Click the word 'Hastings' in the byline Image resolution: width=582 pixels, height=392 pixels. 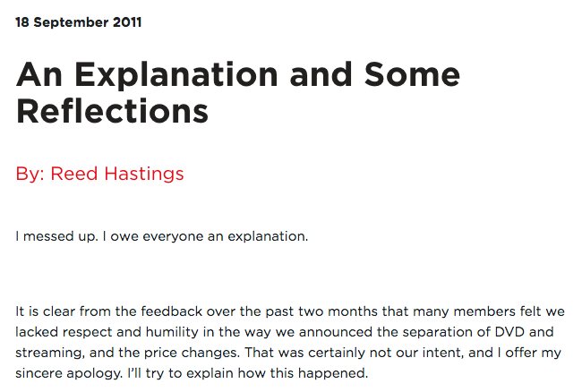[x=144, y=174]
